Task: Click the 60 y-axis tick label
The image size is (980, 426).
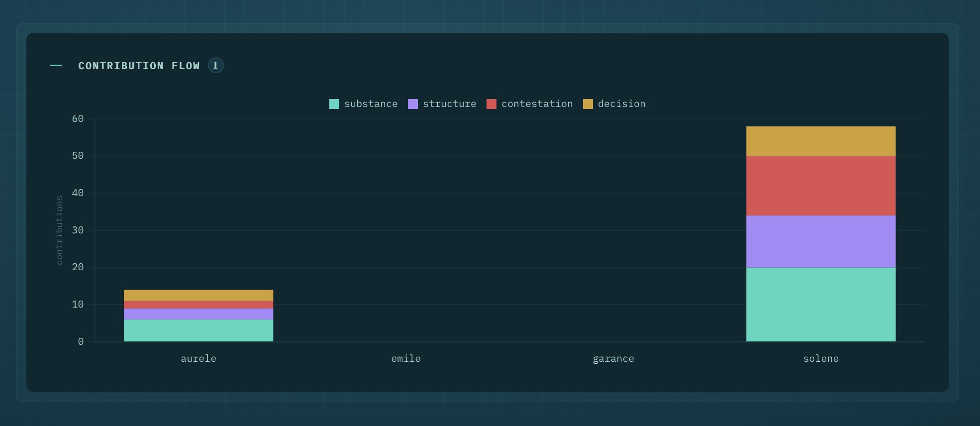Action: click(x=78, y=119)
